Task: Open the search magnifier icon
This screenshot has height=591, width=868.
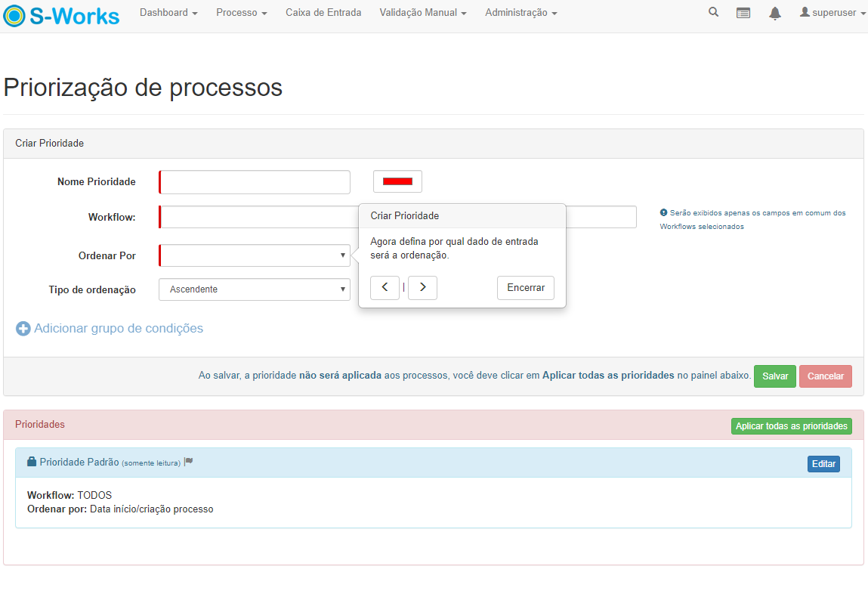Action: [713, 13]
